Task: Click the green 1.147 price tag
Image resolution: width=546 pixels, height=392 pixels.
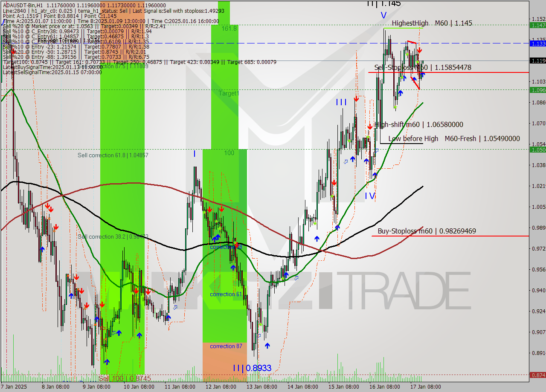Action: 537,25
